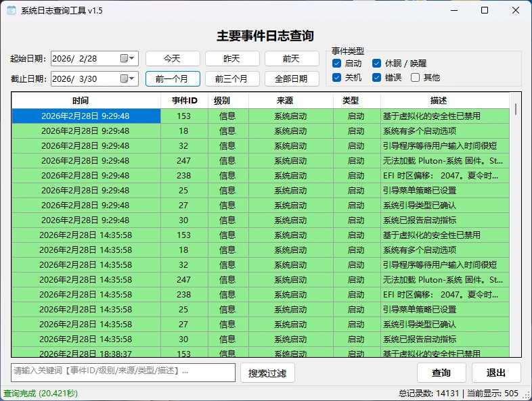Image resolution: width=532 pixels, height=401 pixels.
Task: Select the 前一个月 date range
Action: coord(173,78)
